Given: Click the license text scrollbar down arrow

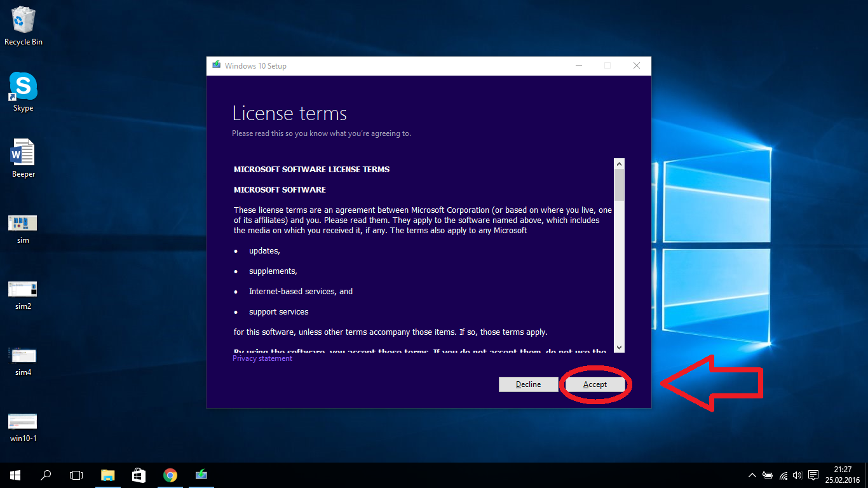Looking at the screenshot, I should 619,347.
